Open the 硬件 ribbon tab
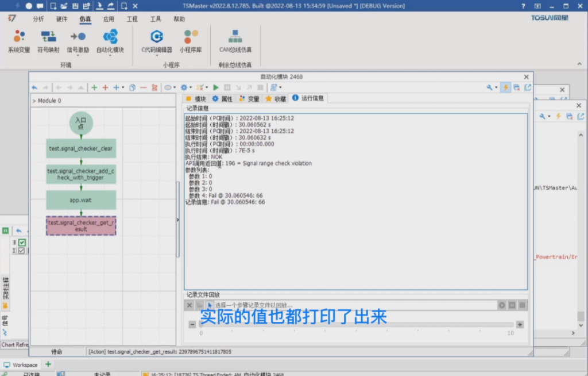The image size is (588, 376). point(61,19)
